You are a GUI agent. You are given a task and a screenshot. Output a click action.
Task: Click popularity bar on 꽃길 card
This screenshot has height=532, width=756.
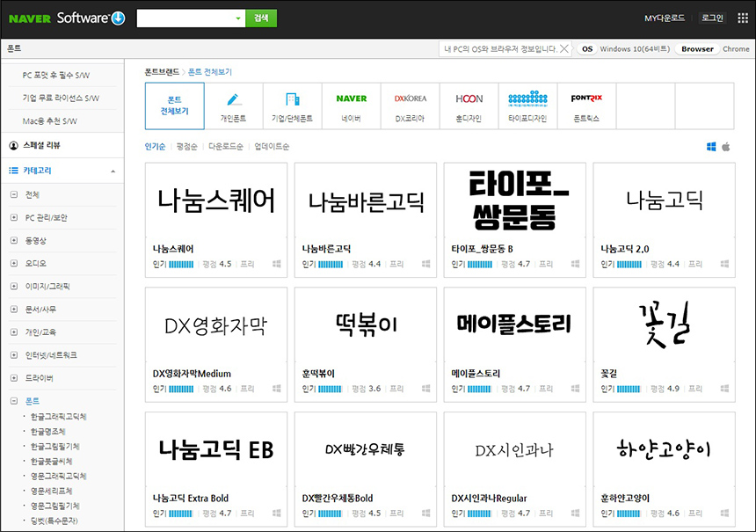pos(629,389)
